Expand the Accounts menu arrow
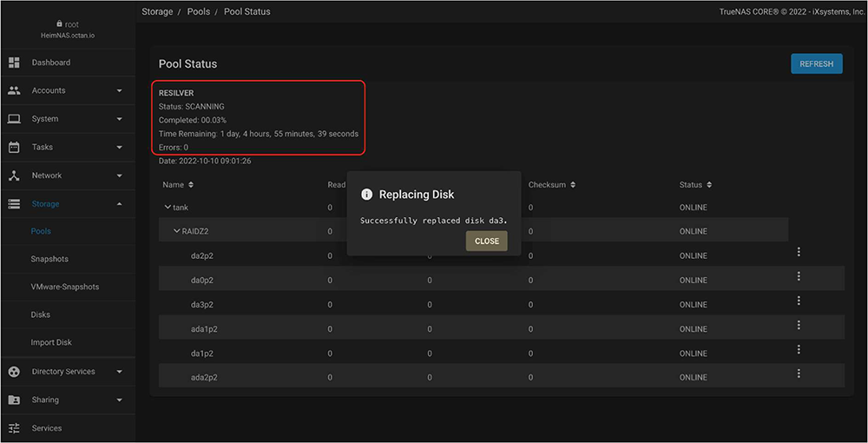Viewport: 868px width, 443px height. [120, 90]
